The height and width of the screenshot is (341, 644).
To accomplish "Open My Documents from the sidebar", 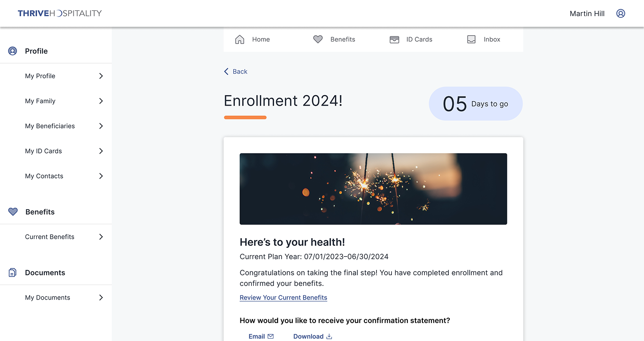I will [48, 298].
